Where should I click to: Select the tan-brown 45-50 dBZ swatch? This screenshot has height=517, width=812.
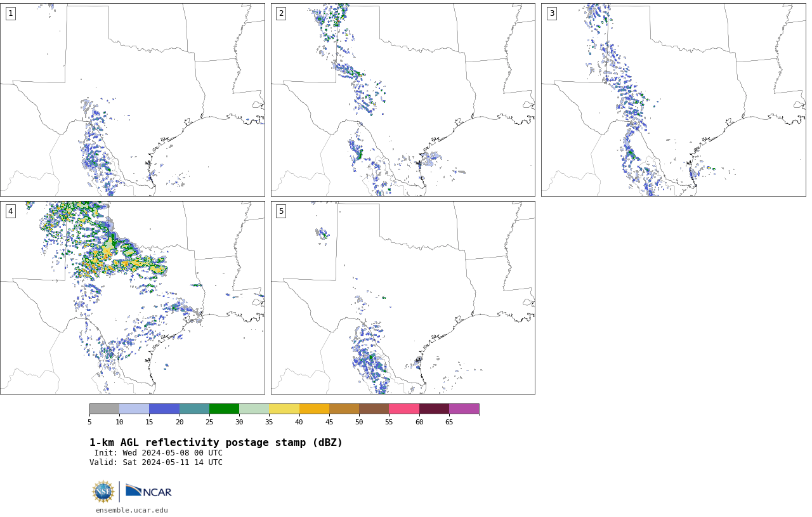(344, 409)
